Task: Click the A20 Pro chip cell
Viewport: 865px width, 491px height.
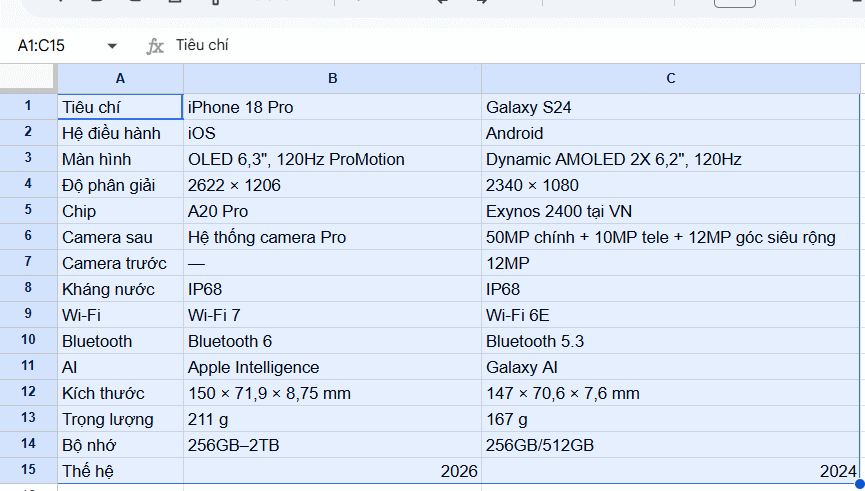Action: click(332, 211)
